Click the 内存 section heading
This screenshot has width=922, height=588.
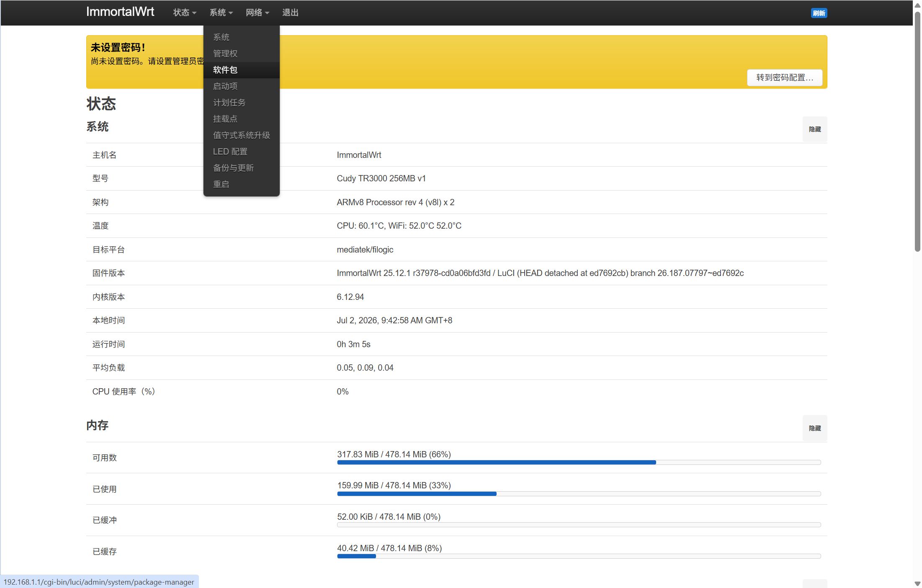97,426
